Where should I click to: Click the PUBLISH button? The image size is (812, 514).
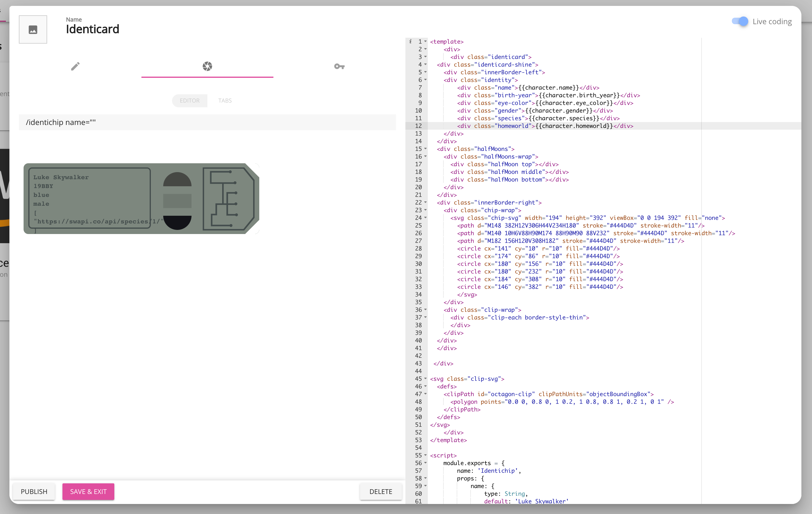point(34,491)
